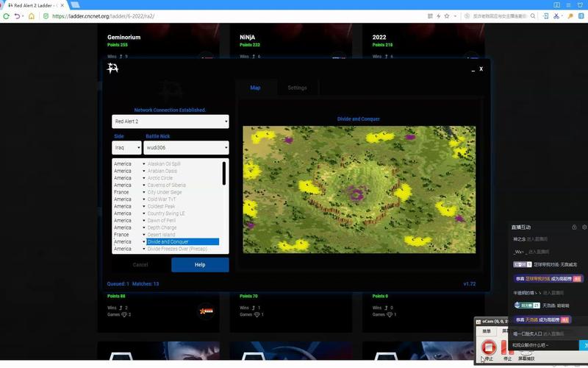
Task: Click the Cancel button
Action: (140, 264)
